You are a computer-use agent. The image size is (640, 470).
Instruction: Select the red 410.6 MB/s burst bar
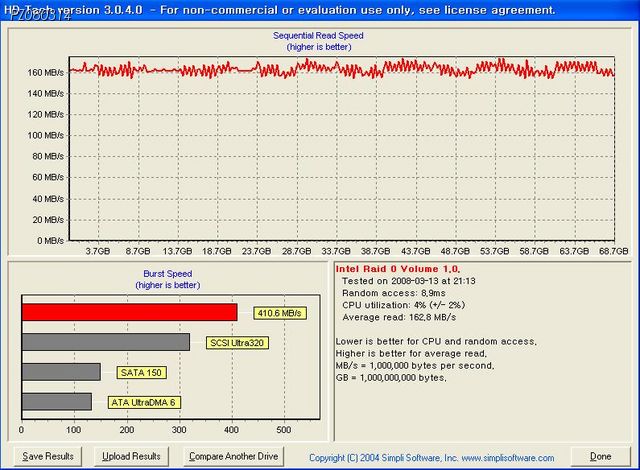pos(129,312)
